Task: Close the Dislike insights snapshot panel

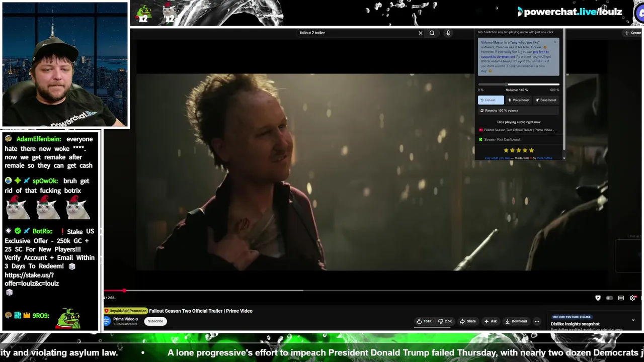Action: (x=633, y=320)
